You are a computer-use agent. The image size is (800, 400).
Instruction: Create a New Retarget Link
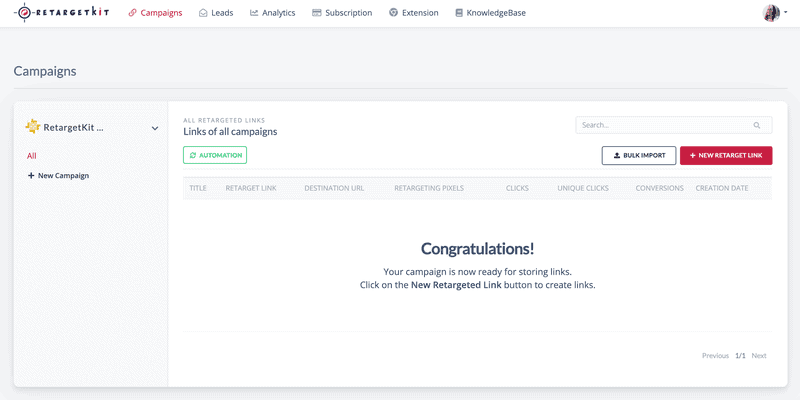(x=726, y=156)
